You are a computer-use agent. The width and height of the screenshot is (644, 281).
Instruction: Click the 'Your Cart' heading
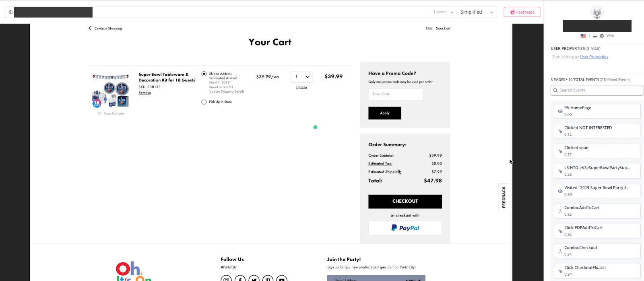click(270, 42)
